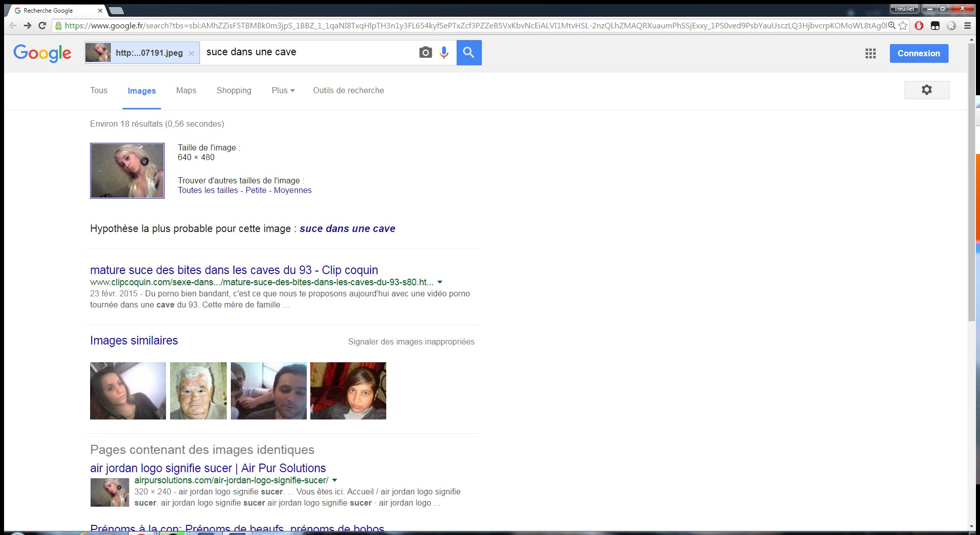Click the Connexion button
The image size is (980, 535).
(x=918, y=54)
